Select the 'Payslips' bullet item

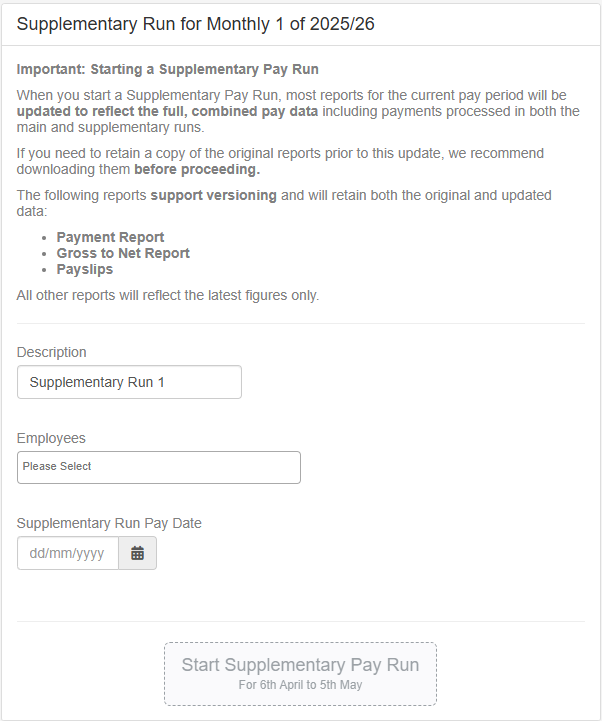pyautogui.click(x=85, y=269)
